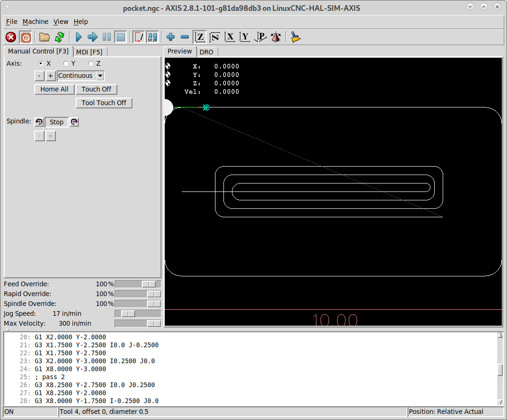Click the Touch Off button

click(x=96, y=89)
